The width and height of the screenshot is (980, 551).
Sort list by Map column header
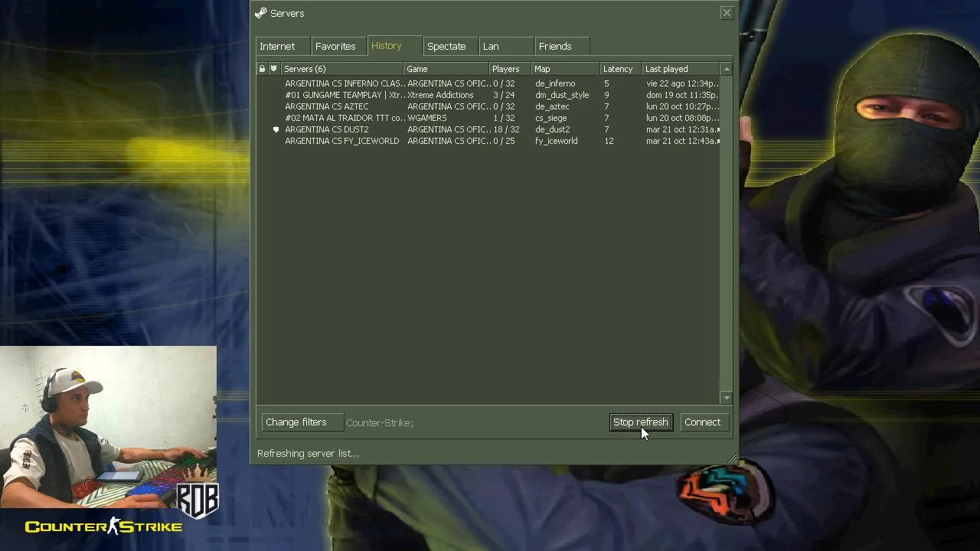[x=565, y=69]
